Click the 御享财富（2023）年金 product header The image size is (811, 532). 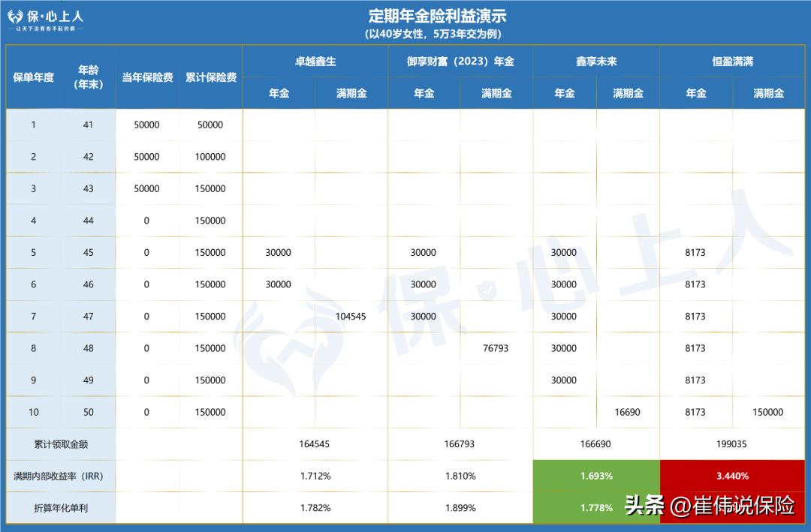point(460,62)
